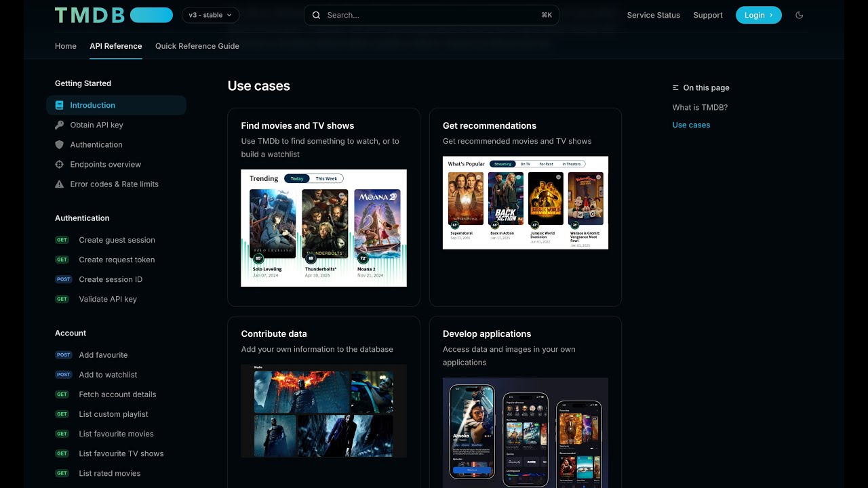Click the Authentication shield icon
This screenshot has height=488, width=868.
[x=60, y=144]
